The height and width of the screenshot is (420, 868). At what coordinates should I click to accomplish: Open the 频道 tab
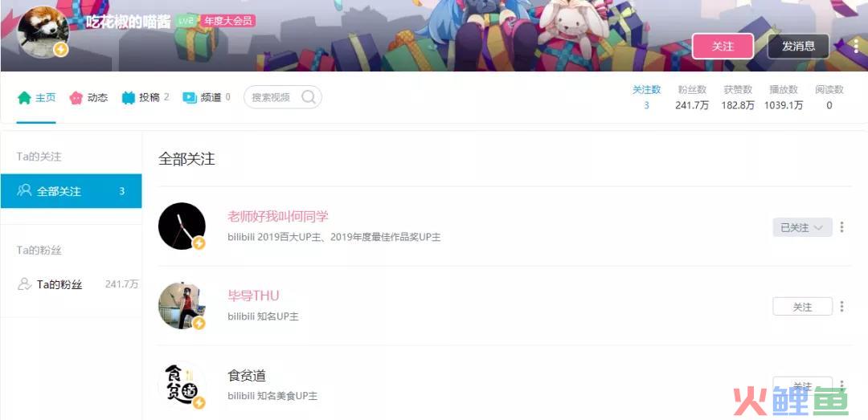(206, 98)
